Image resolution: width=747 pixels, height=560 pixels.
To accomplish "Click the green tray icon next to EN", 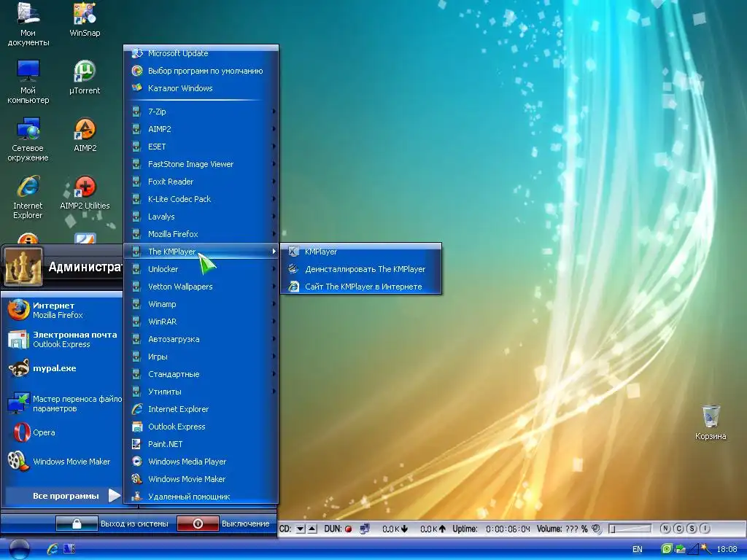I will [x=667, y=549].
